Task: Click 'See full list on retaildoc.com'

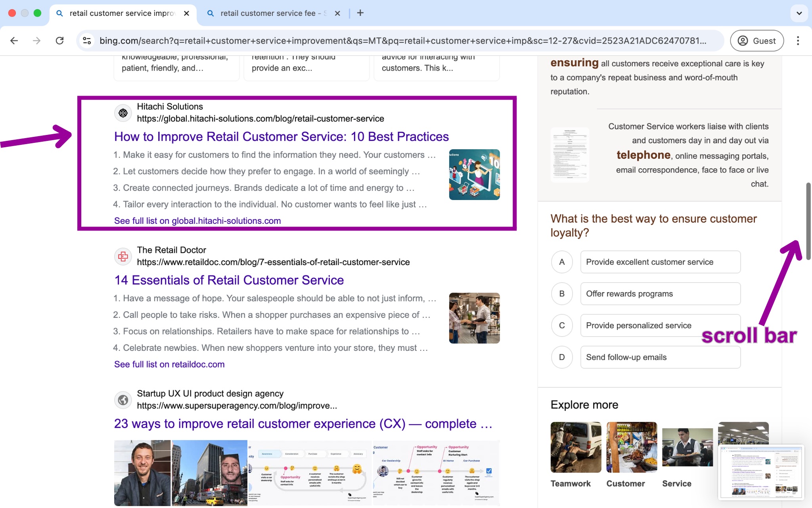Action: point(169,364)
